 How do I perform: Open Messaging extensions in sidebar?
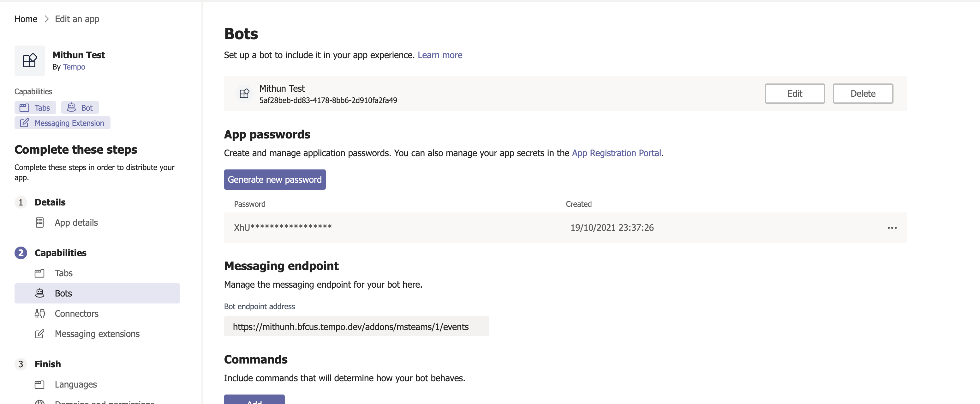pyautogui.click(x=97, y=334)
